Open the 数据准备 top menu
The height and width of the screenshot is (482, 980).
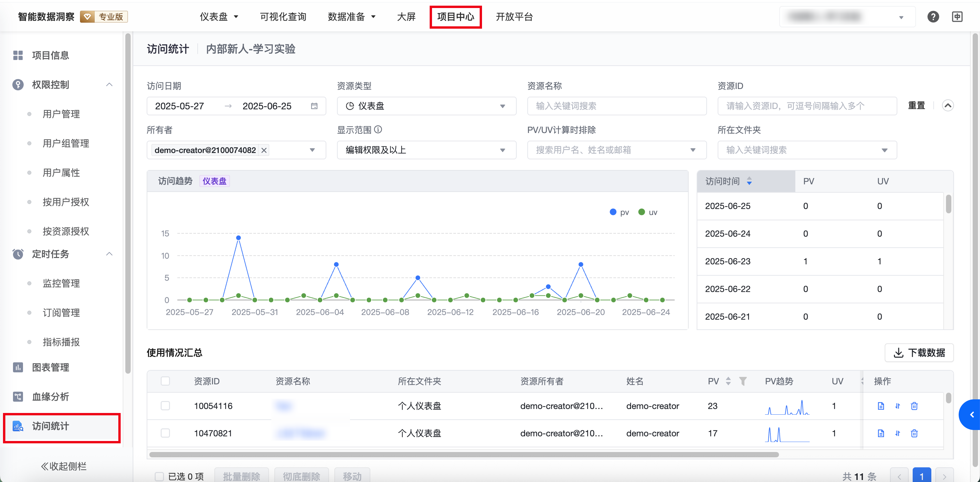(x=352, y=17)
